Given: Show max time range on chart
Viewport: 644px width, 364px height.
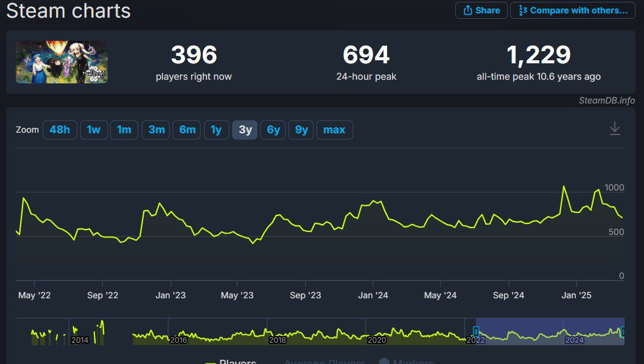Looking at the screenshot, I should tap(334, 130).
